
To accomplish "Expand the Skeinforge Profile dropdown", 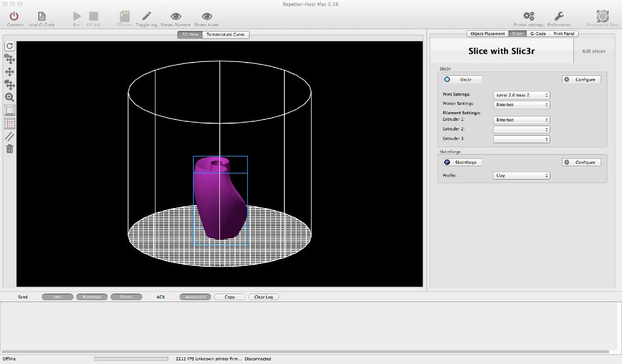I will click(521, 175).
